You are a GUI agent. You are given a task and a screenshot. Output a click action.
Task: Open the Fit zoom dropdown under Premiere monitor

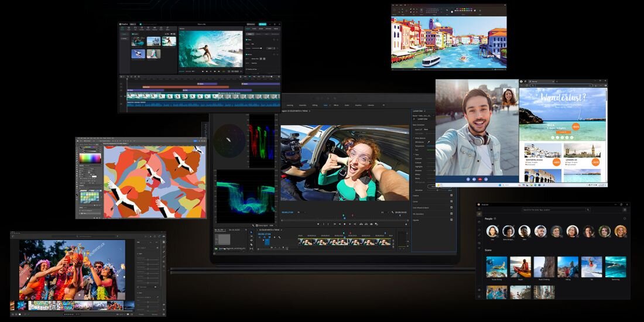[x=302, y=213]
